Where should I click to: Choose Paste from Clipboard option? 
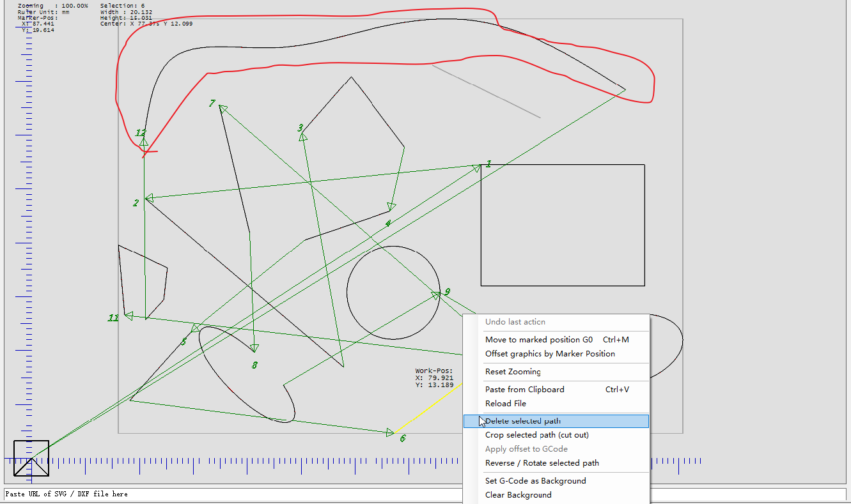click(524, 390)
